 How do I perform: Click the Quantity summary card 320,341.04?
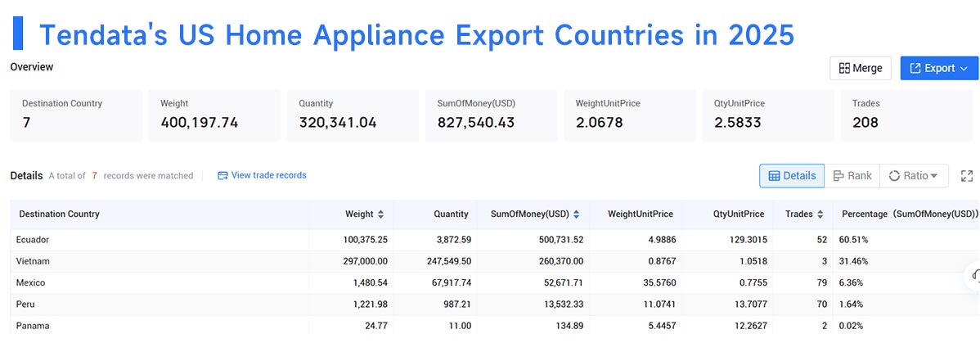tap(353, 115)
